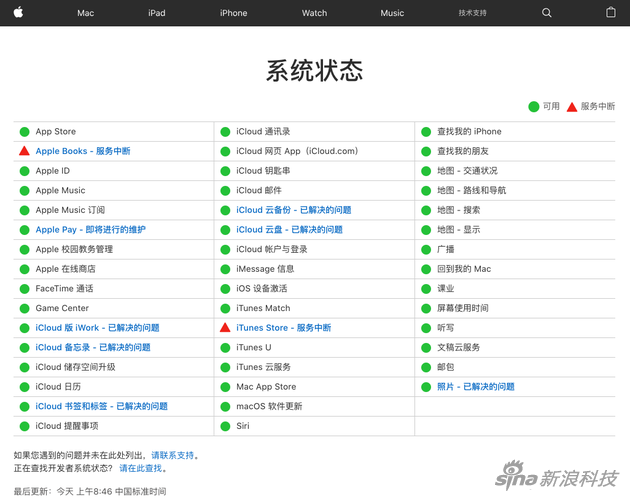Open iCloud 书签和标签 resolved issue link

pyautogui.click(x=101, y=406)
